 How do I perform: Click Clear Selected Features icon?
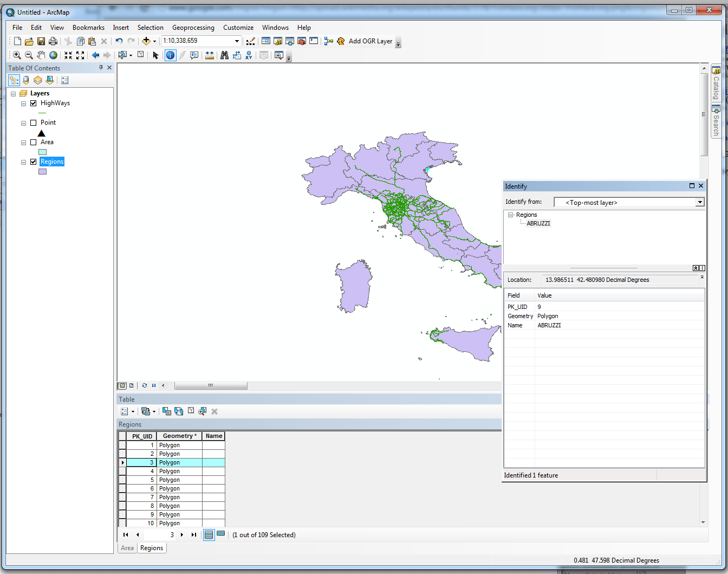(x=141, y=55)
